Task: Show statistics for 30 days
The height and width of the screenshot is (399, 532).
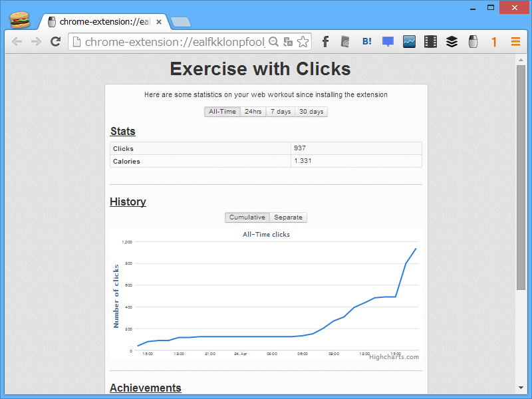Action: tap(311, 112)
